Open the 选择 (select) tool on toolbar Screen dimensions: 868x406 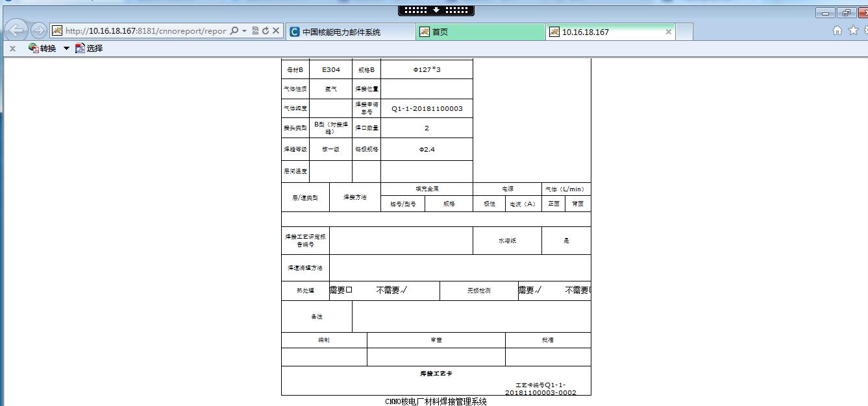coord(90,47)
